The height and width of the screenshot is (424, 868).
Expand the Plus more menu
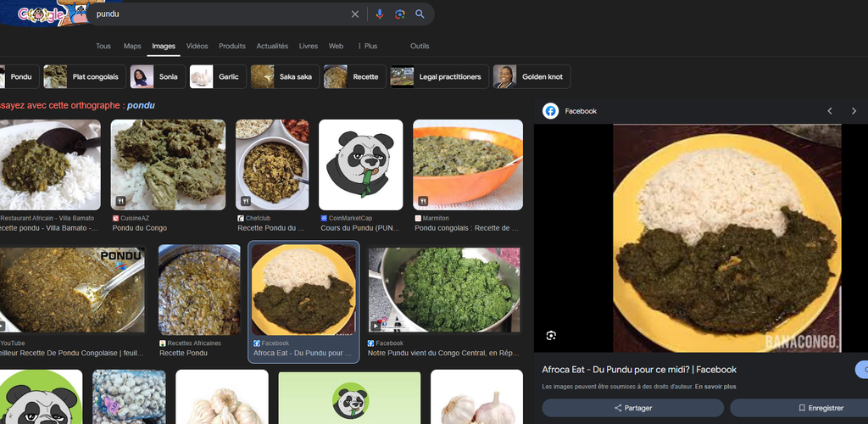[x=367, y=46]
